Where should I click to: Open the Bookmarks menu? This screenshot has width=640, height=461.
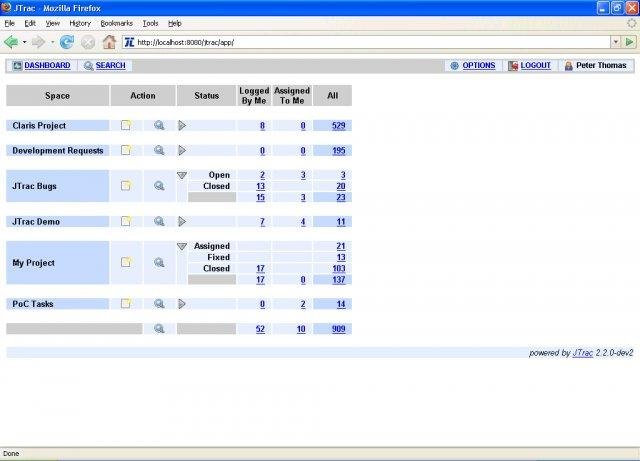pos(117,23)
